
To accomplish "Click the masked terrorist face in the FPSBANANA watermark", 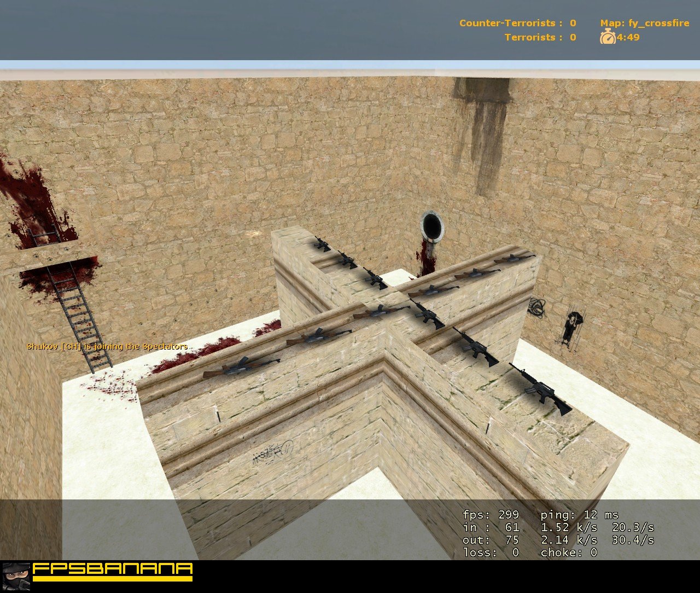I will point(16,575).
